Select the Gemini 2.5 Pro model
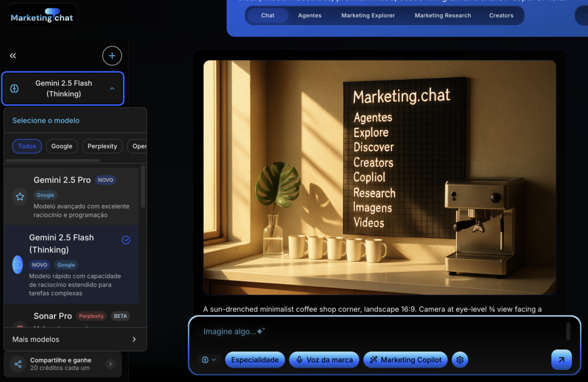This screenshot has width=588, height=382. click(x=71, y=197)
